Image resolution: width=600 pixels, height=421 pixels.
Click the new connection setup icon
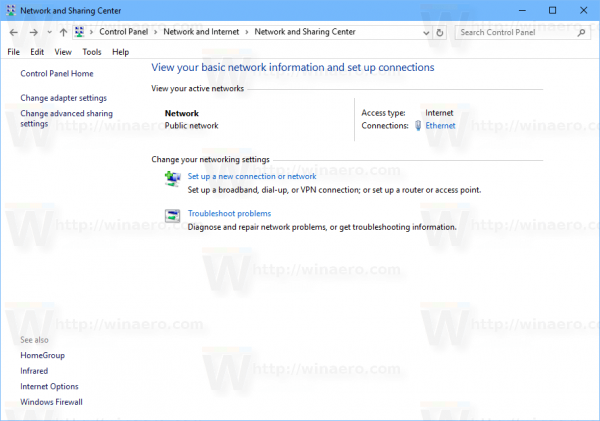pos(173,179)
